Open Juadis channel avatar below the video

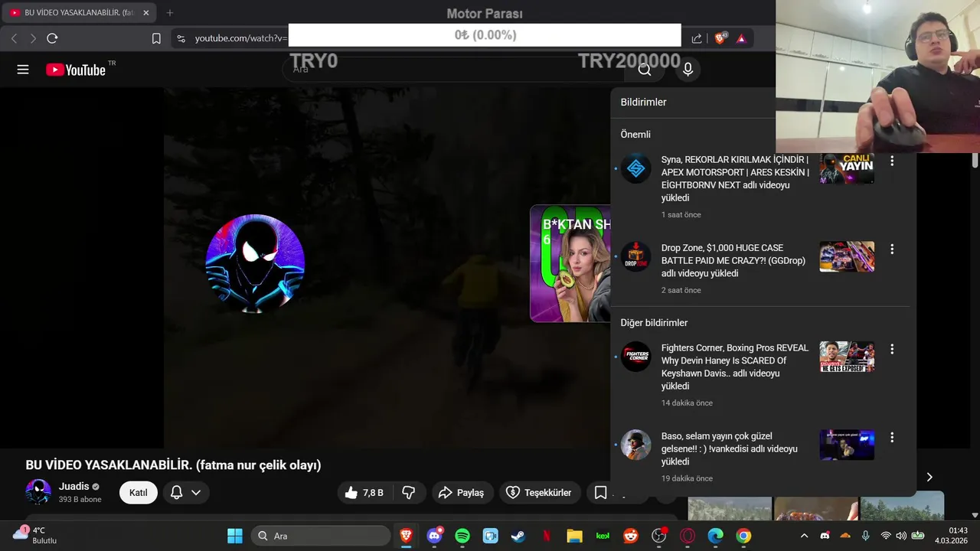coord(38,492)
